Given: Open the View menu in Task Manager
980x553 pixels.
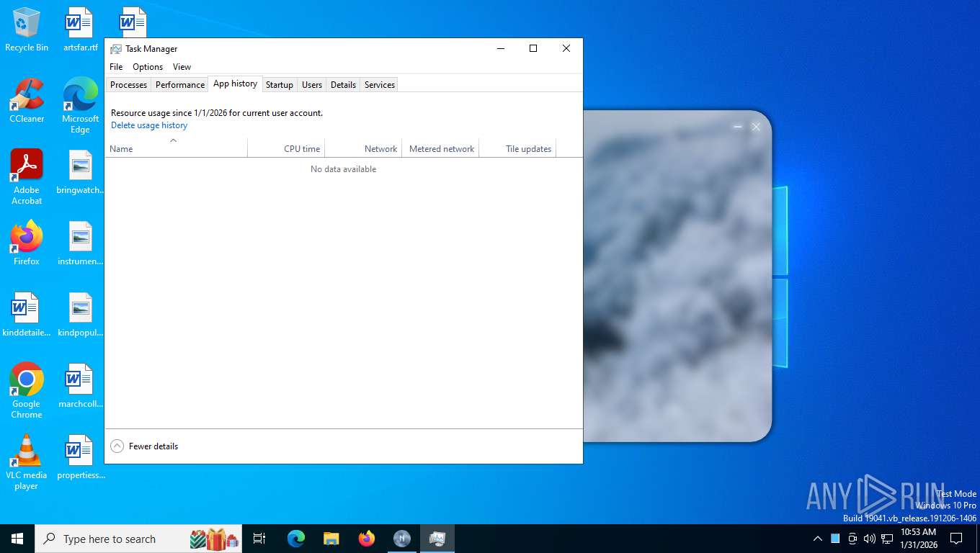Looking at the screenshot, I should point(182,67).
